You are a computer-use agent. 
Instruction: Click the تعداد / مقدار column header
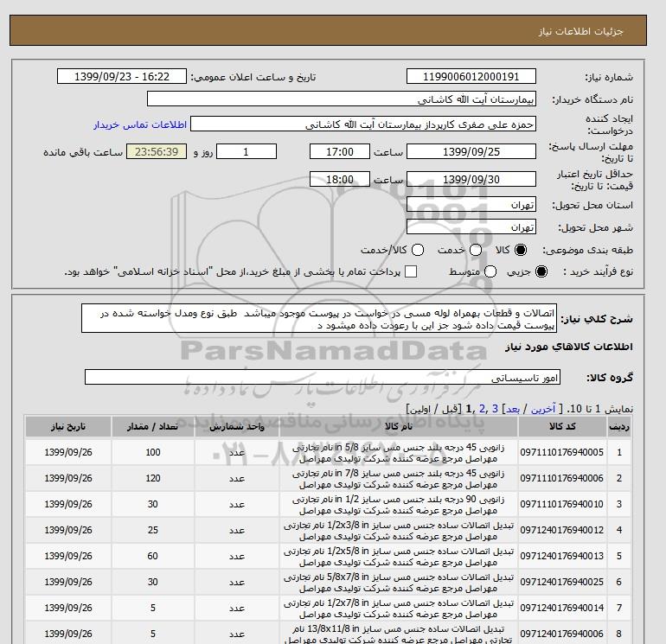pyautogui.click(x=153, y=427)
